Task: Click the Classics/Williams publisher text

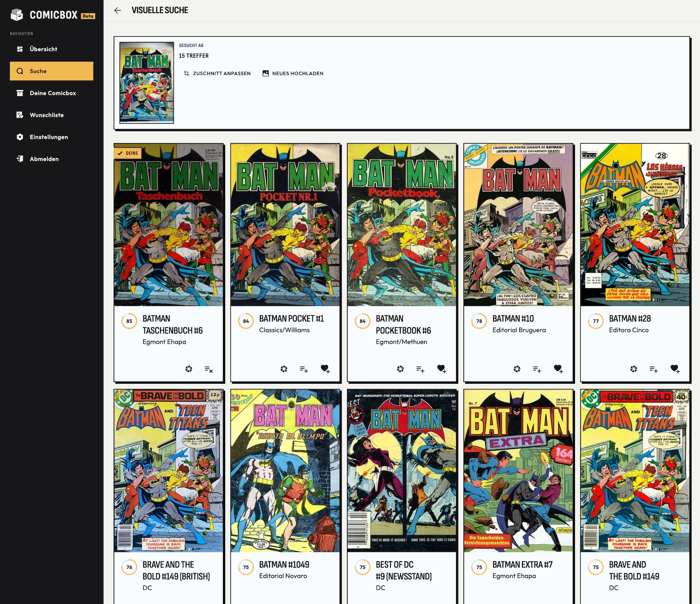Action: click(x=284, y=330)
